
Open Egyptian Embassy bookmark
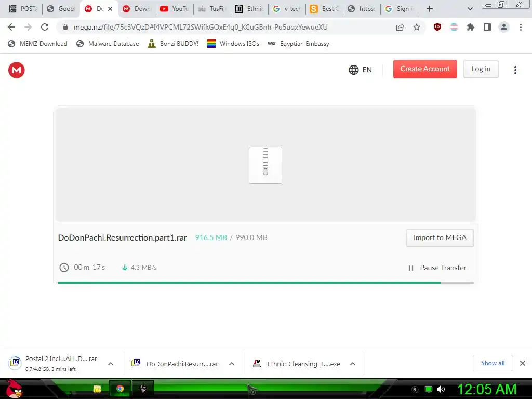point(299,44)
